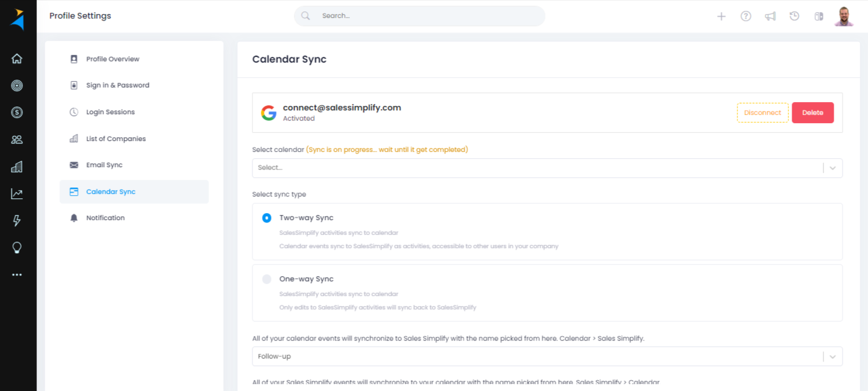Click the recent history clock icon

794,16
